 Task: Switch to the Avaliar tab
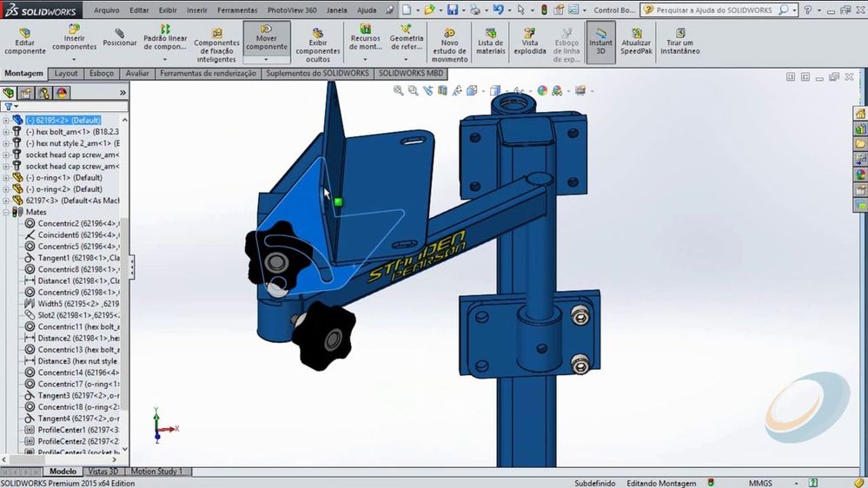[x=136, y=73]
